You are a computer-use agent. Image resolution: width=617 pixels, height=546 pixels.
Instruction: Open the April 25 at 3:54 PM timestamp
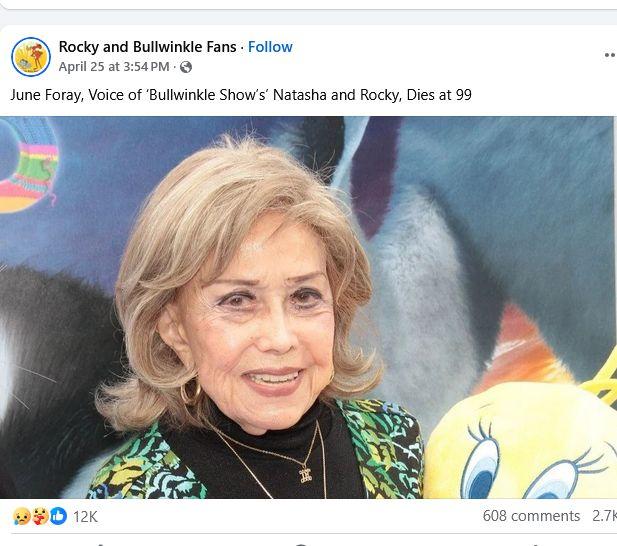(x=114, y=67)
